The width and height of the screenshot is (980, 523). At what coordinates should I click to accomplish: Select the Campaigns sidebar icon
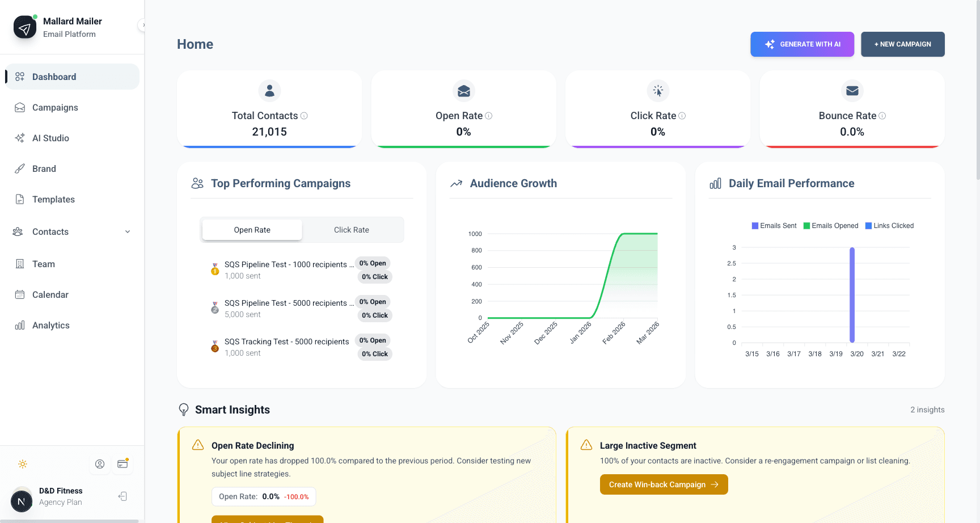point(20,107)
